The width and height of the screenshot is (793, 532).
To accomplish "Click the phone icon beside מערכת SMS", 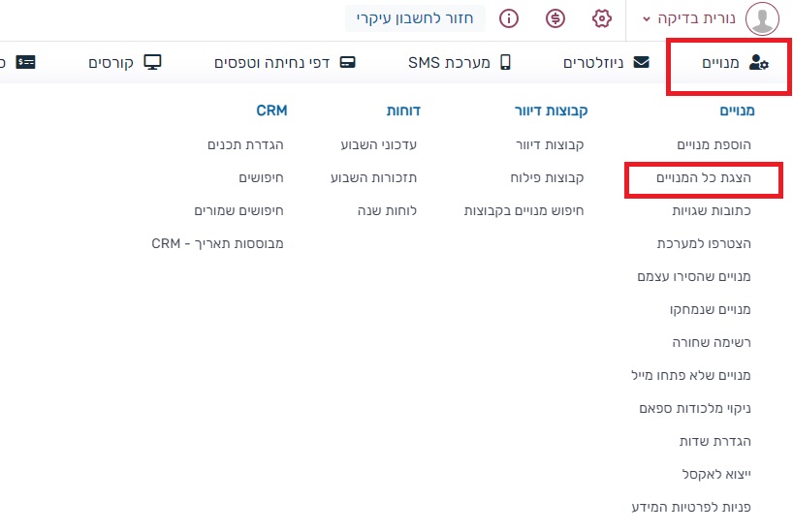I will click(505, 63).
